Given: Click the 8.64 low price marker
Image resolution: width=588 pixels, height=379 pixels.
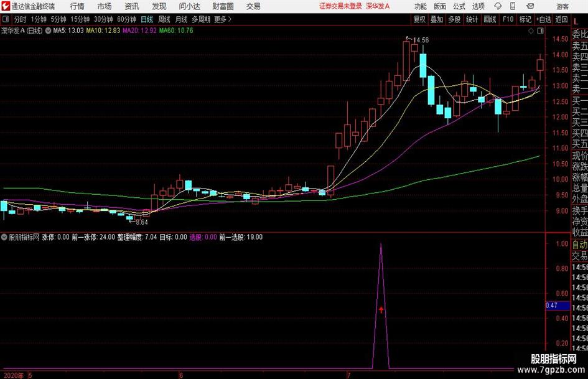Looking at the screenshot, I should click(141, 222).
